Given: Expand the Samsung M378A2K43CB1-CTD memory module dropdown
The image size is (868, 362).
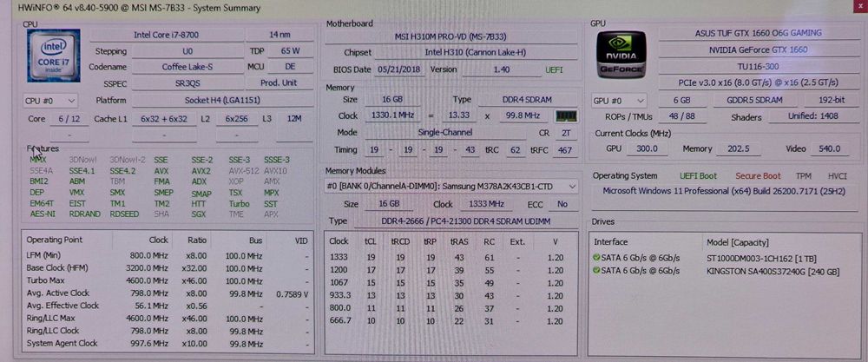Looking at the screenshot, I should click(x=451, y=187).
